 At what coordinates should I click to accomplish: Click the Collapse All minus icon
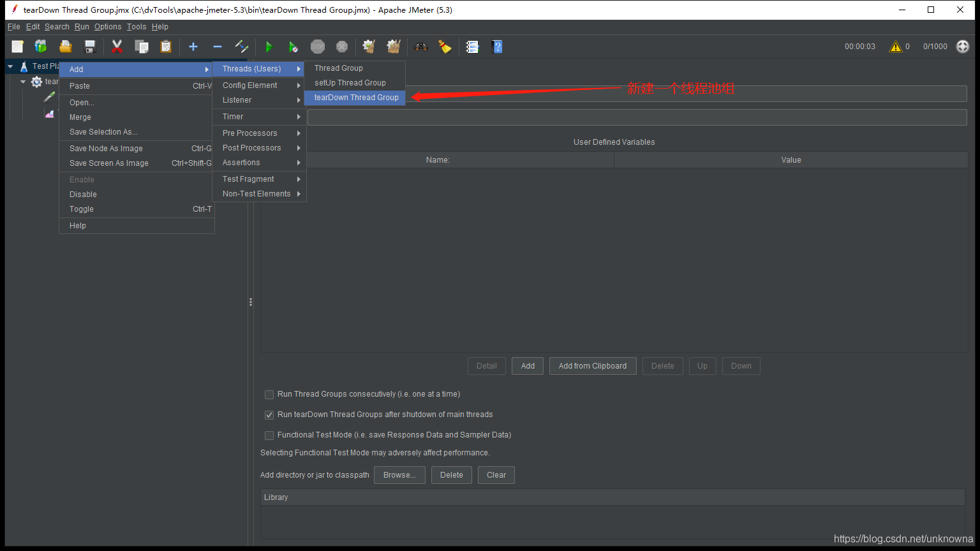(x=218, y=47)
